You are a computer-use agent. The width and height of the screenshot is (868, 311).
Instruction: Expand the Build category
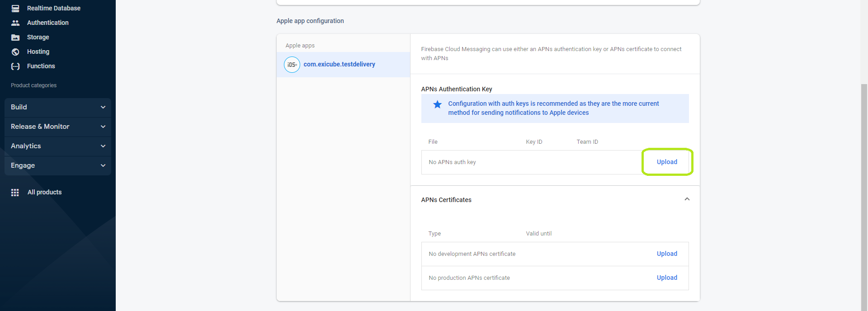pyautogui.click(x=58, y=107)
